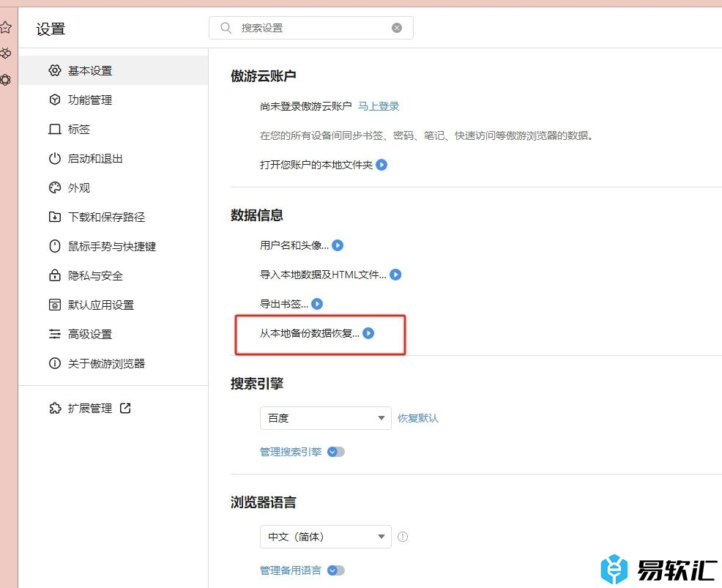The width and height of the screenshot is (722, 588).
Task: Click the settings cog in the left edge bar
Action: [6, 80]
